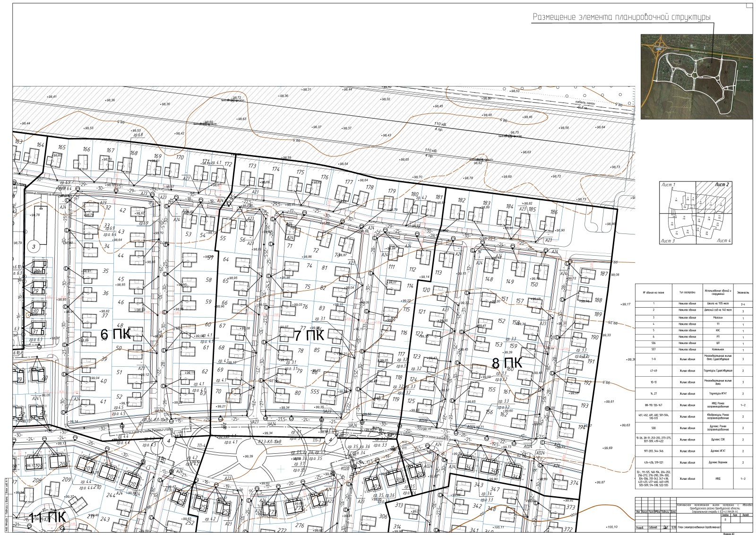This screenshot has width=756, height=535.
Task: Click the '8 ПК' block label
Action: tap(507, 363)
